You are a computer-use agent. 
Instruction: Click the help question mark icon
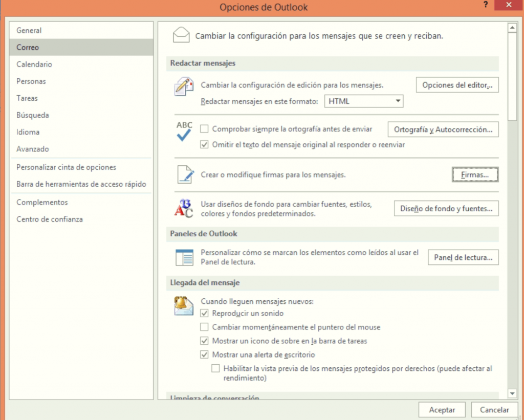[x=485, y=5]
